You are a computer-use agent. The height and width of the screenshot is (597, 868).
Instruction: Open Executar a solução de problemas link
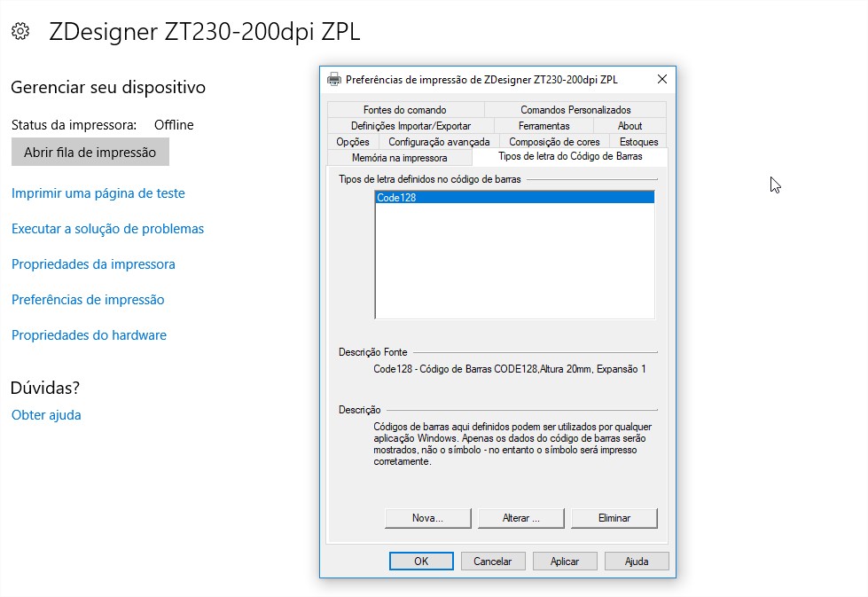pyautogui.click(x=107, y=229)
